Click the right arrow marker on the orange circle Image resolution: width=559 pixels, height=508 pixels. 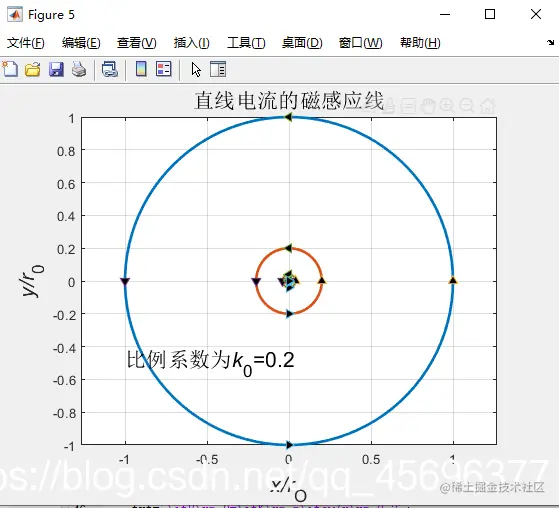click(x=322, y=280)
